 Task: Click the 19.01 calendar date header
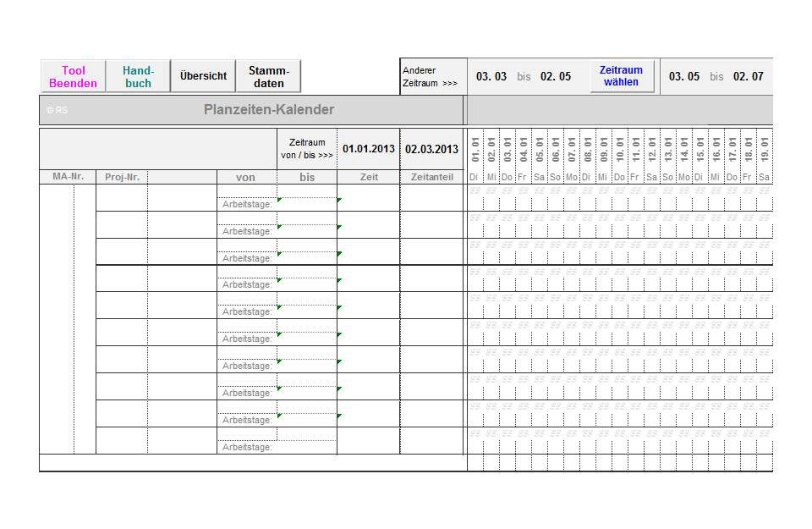pyautogui.click(x=765, y=149)
